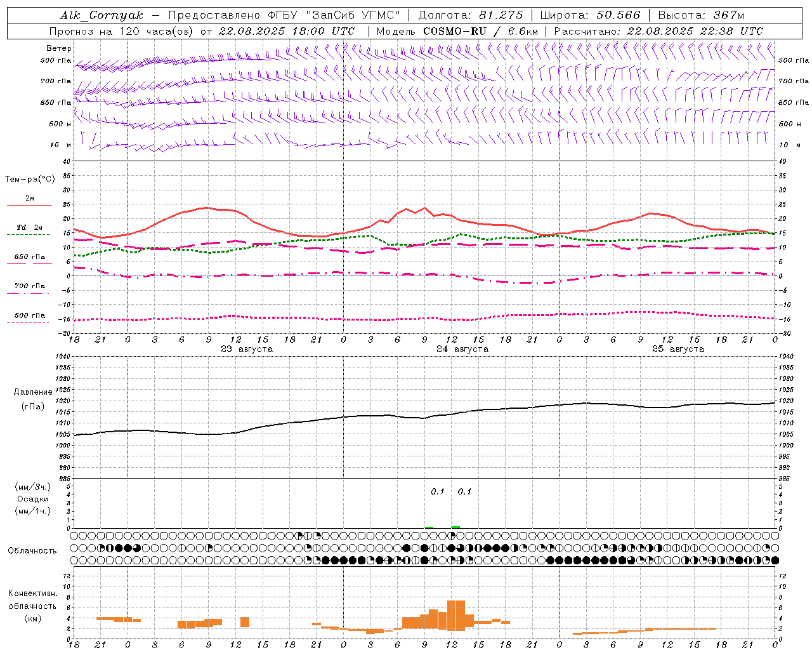Image resolution: width=812 pixels, height=650 pixels.
Task: Click the dotted pink 500 гПа legend line
Action: coord(28,323)
